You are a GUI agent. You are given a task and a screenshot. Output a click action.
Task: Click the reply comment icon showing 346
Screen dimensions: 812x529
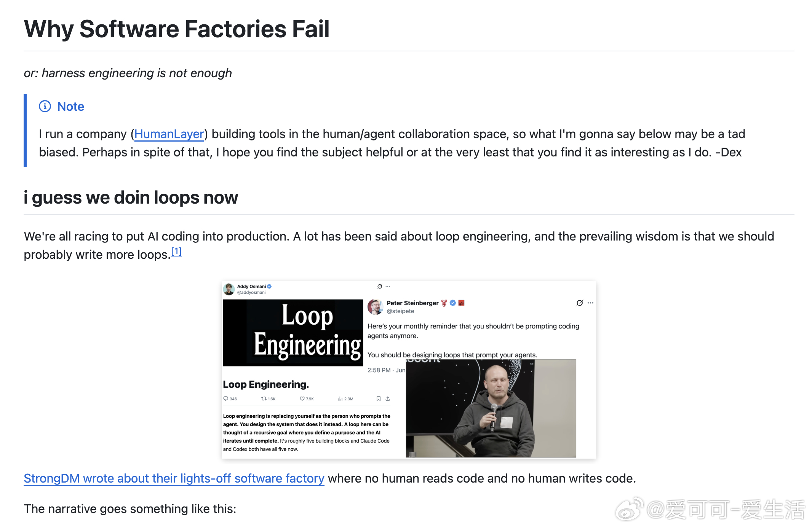(x=226, y=398)
